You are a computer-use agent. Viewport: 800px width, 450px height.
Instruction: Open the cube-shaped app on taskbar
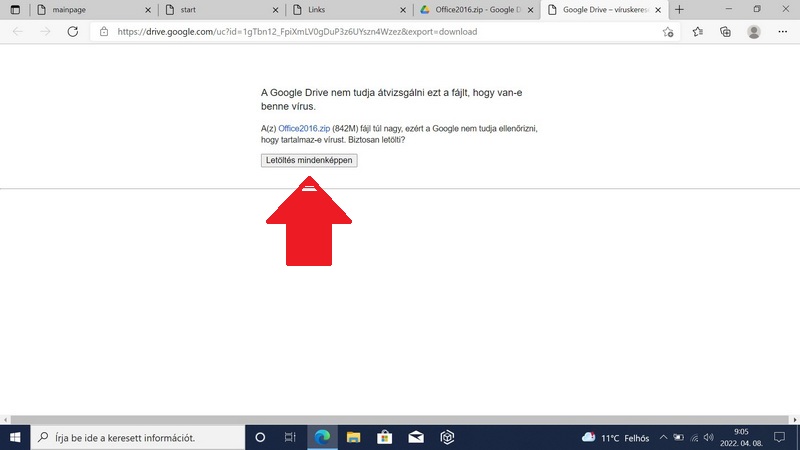[x=447, y=437]
